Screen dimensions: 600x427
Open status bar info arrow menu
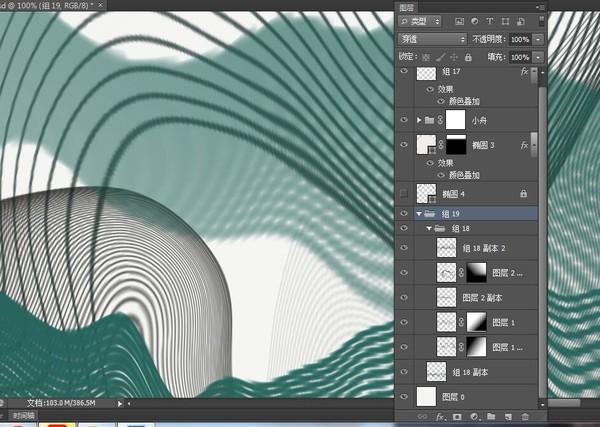119,403
